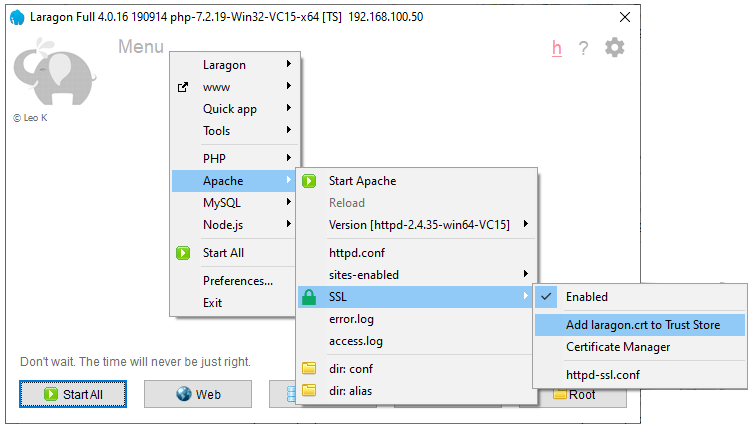Viewport: 749px width, 428px height.
Task: Open the question mark help icon
Action: (x=583, y=48)
